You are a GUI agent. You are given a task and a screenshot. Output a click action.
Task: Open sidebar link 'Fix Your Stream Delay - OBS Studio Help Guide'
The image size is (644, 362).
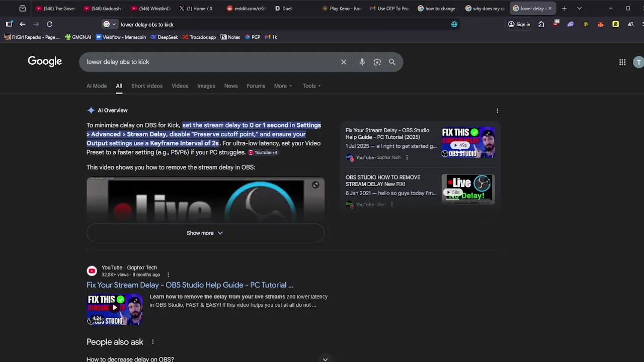point(387,134)
